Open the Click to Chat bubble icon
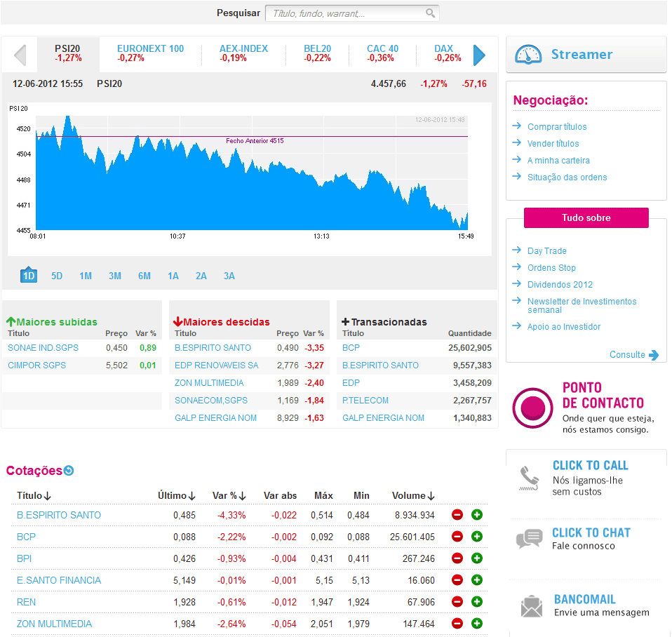Screen dimensions: 672x637 (530, 539)
